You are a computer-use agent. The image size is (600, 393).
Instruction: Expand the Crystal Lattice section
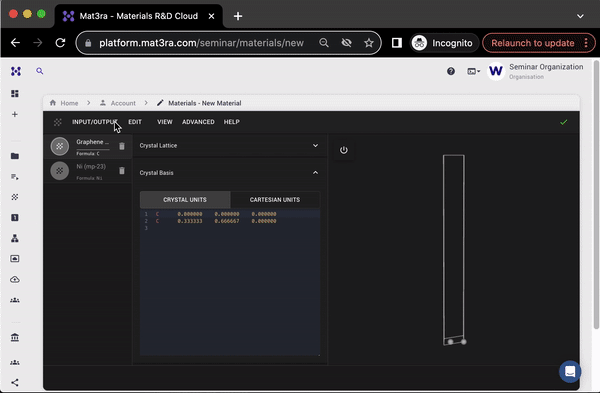pyautogui.click(x=230, y=145)
